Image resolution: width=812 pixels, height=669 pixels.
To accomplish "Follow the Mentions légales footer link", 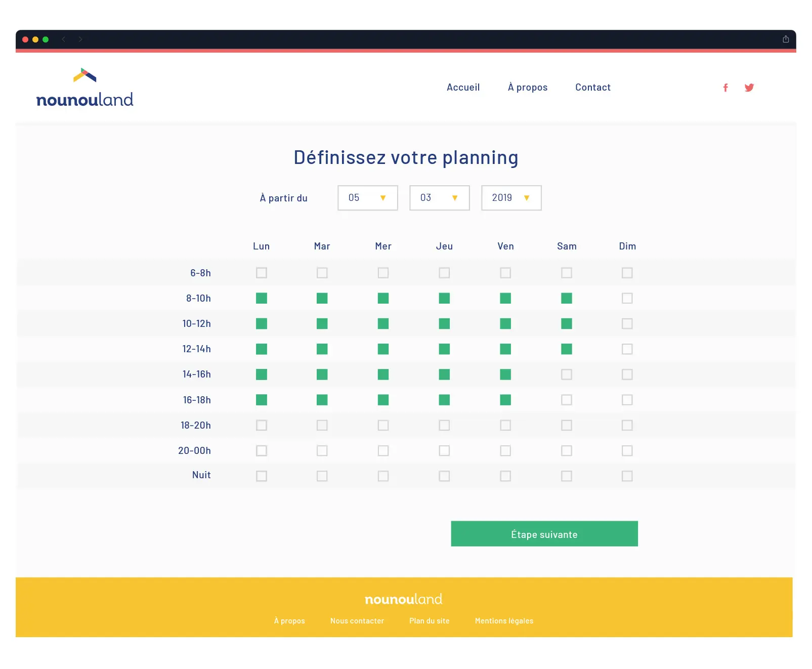I will [504, 621].
